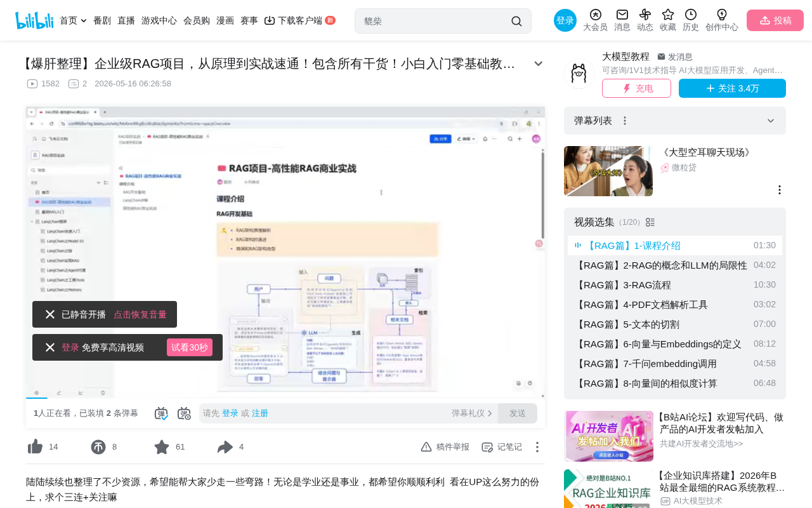Viewport: 812px width, 508px height.
Task: Favorite the video with star icon
Action: click(x=162, y=447)
